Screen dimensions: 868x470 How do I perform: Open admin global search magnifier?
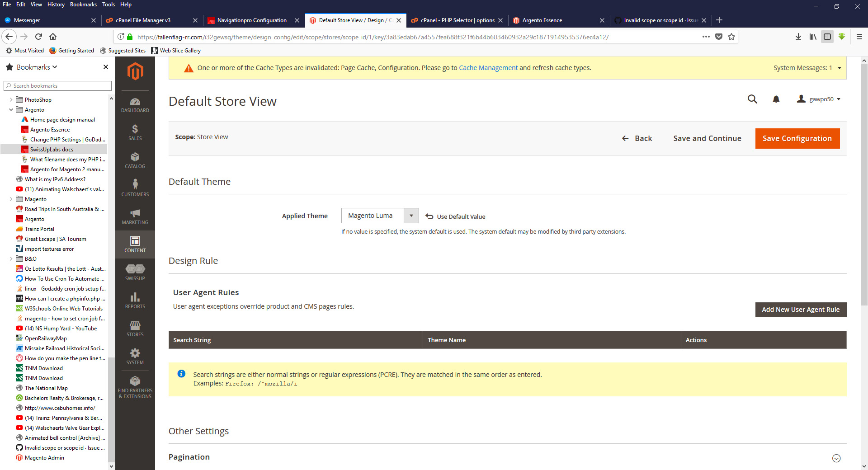752,99
